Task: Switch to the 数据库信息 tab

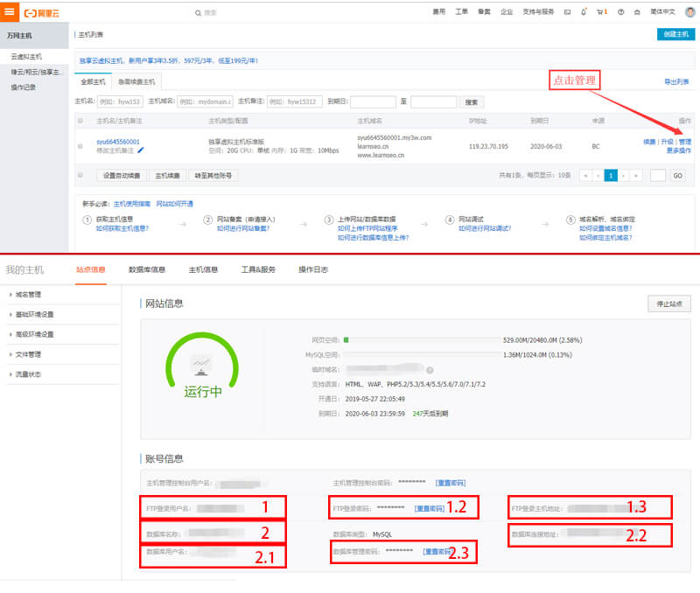Action: 146,269
